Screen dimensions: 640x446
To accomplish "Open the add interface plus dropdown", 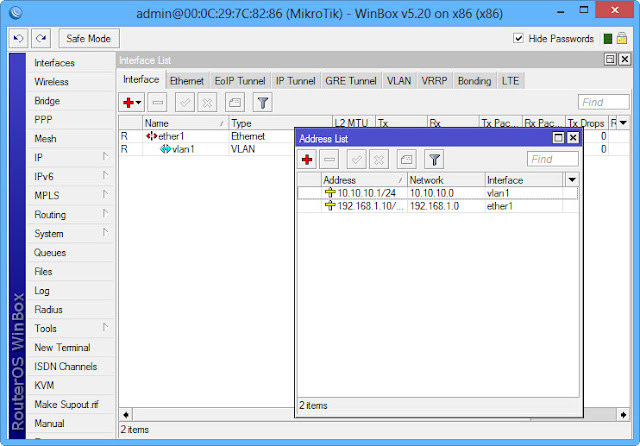I will pos(132,102).
